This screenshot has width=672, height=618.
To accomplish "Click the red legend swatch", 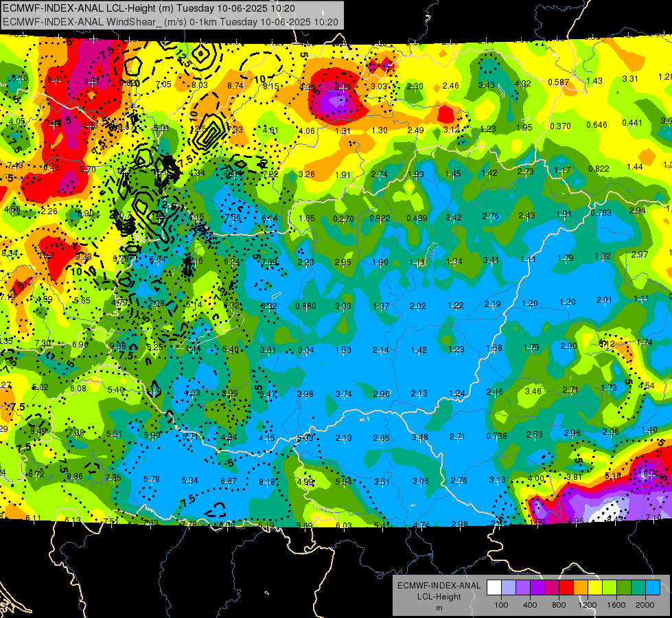I will (566, 588).
